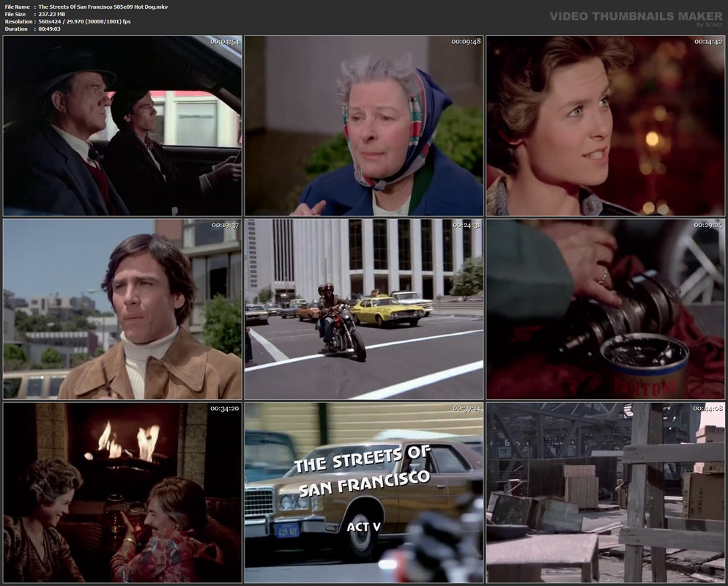This screenshot has width=728, height=586.
Task: Click the 'The Streets of San Francisco' title text
Action: click(x=363, y=471)
